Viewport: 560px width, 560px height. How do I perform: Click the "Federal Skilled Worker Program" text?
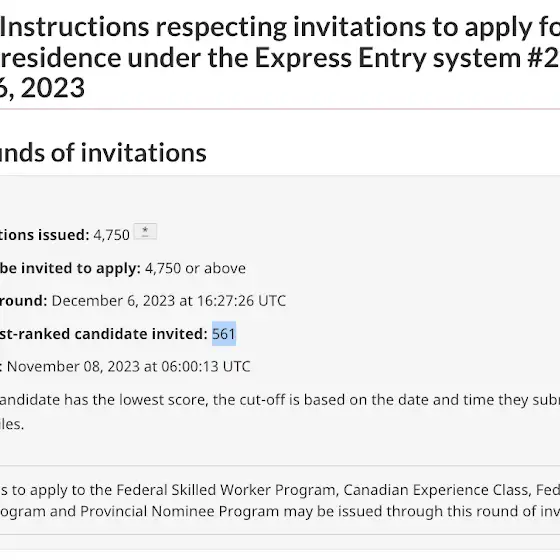[227, 490]
